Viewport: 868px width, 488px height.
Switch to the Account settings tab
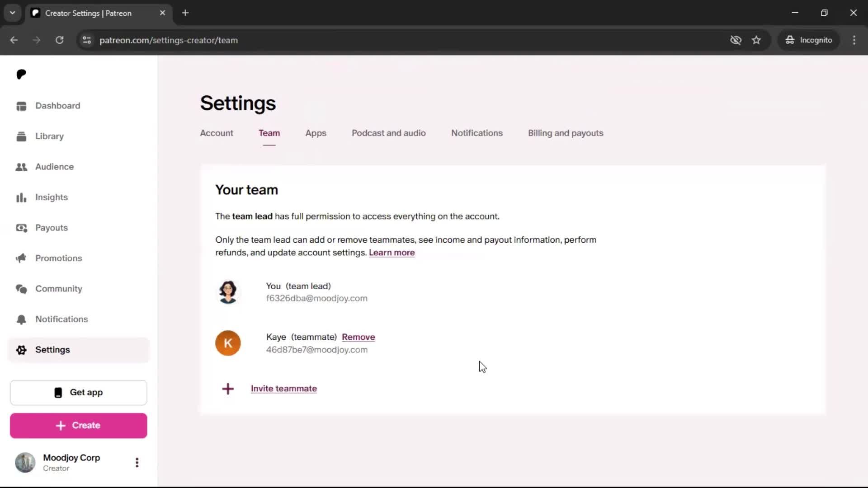click(217, 133)
